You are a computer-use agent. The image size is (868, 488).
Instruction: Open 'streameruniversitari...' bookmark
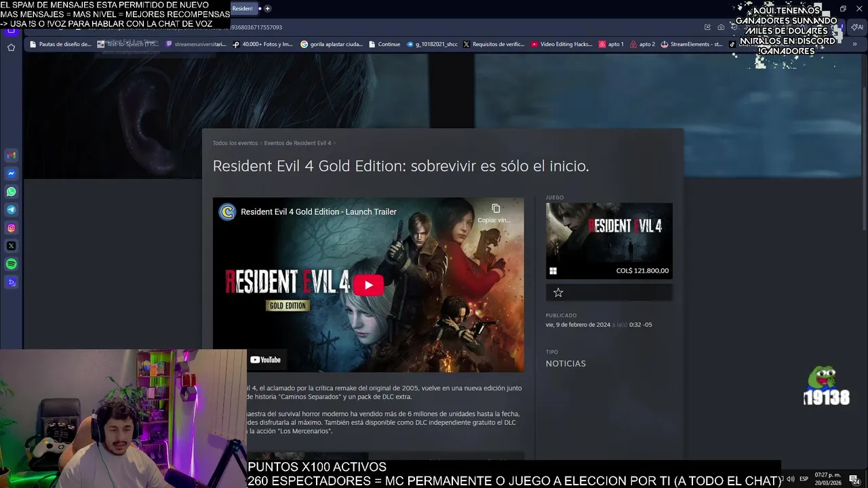tap(196, 44)
